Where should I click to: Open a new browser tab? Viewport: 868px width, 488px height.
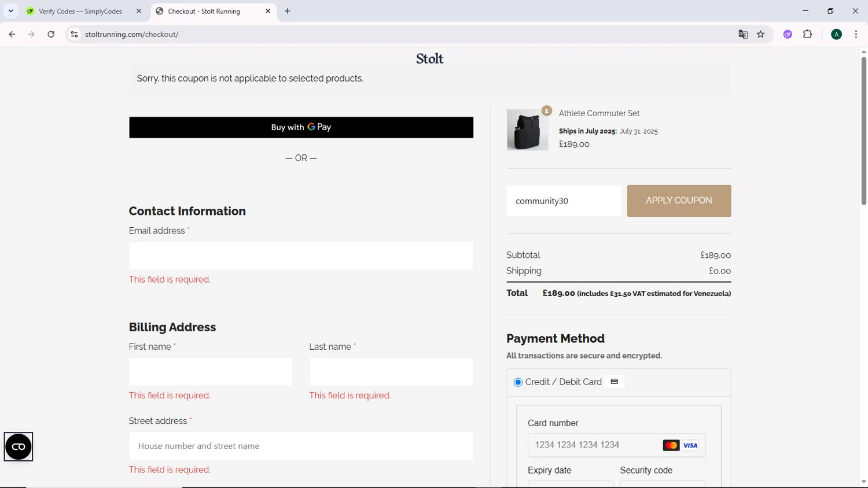click(288, 11)
